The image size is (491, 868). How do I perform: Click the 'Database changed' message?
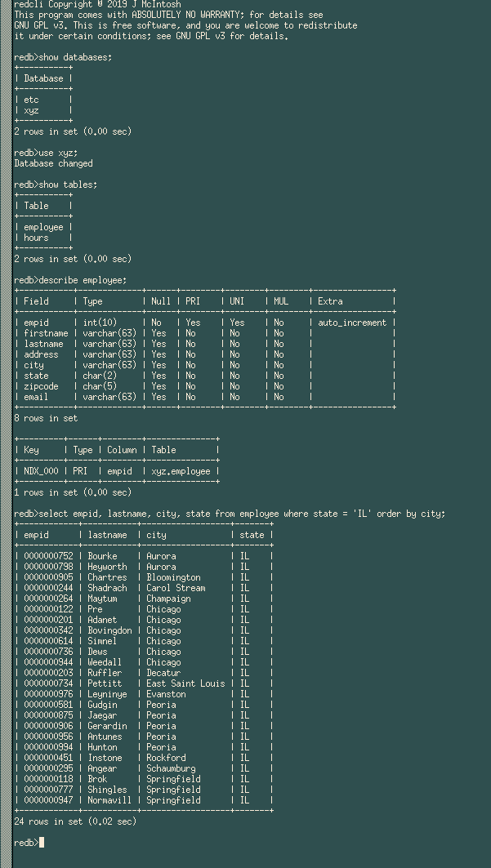(x=53, y=163)
